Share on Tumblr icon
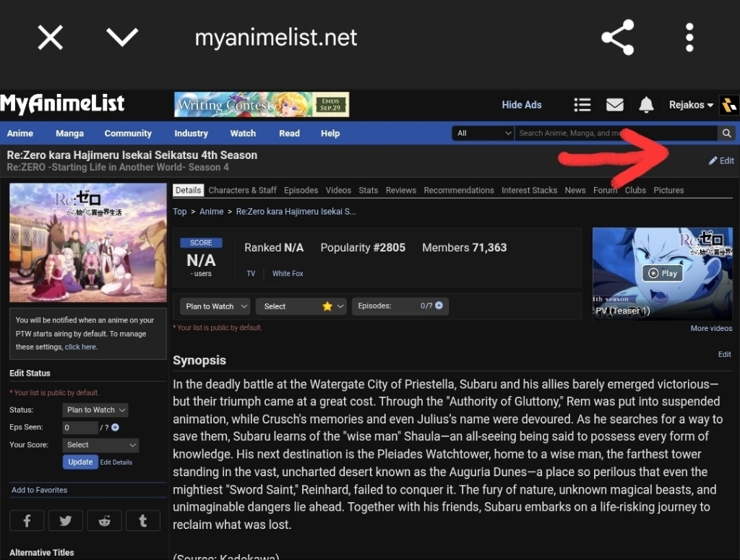 pos(143,520)
